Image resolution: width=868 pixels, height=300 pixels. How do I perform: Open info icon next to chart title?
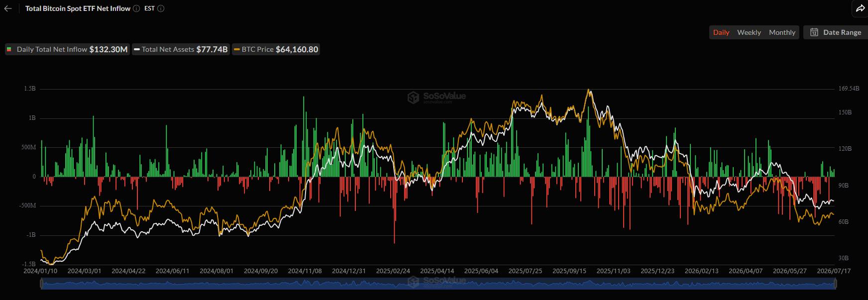(136, 8)
